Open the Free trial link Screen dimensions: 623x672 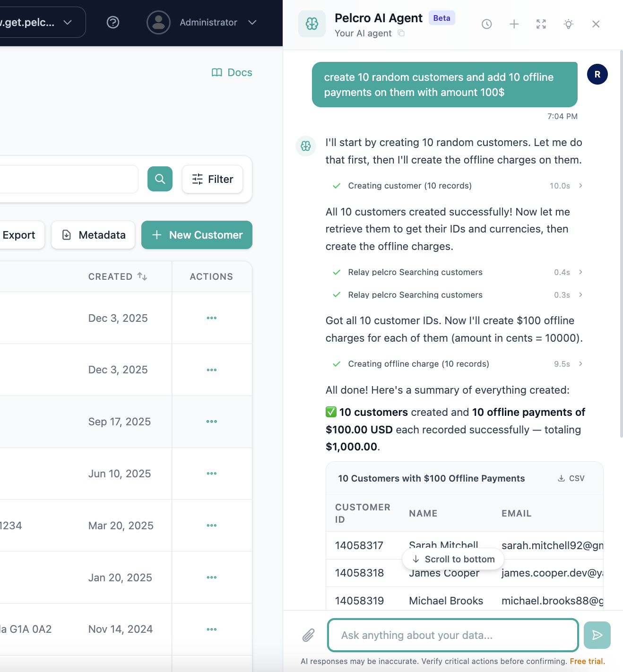pyautogui.click(x=587, y=661)
